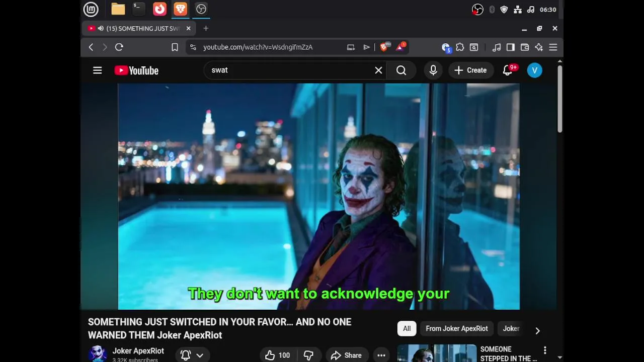Reload the current YouTube page
The width and height of the screenshot is (644, 362).
pyautogui.click(x=119, y=47)
